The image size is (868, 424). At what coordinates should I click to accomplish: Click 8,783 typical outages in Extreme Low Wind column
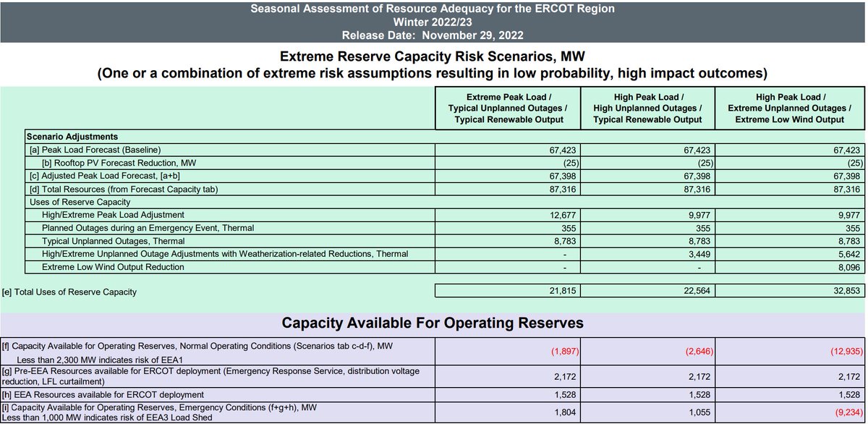(849, 241)
